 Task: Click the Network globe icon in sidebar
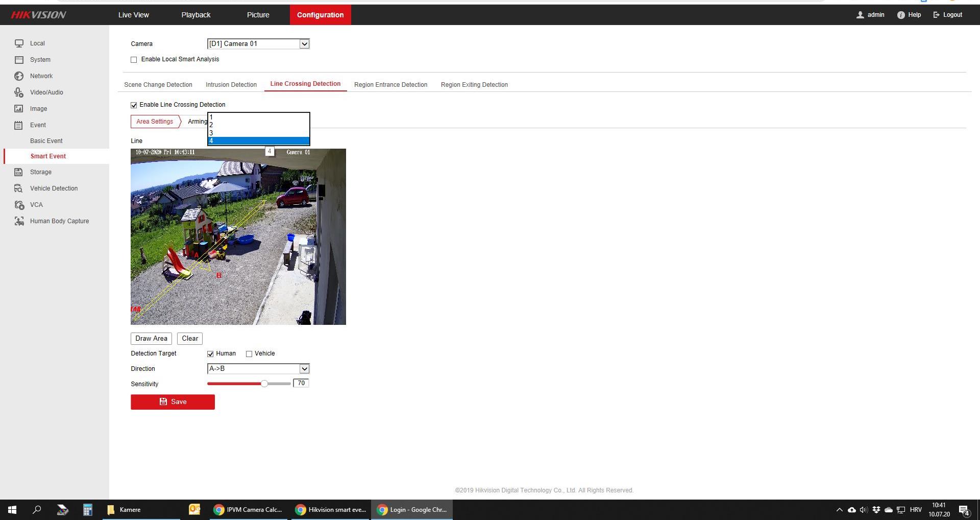pyautogui.click(x=19, y=76)
